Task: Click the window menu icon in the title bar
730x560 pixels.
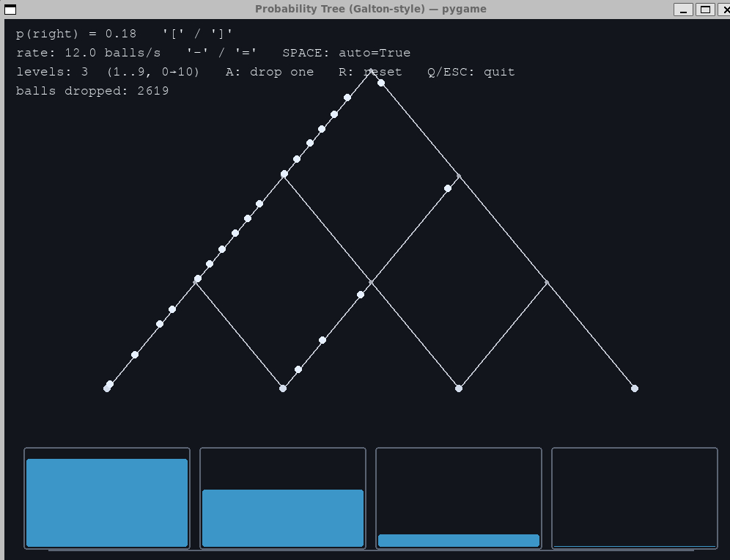Action: (10, 10)
